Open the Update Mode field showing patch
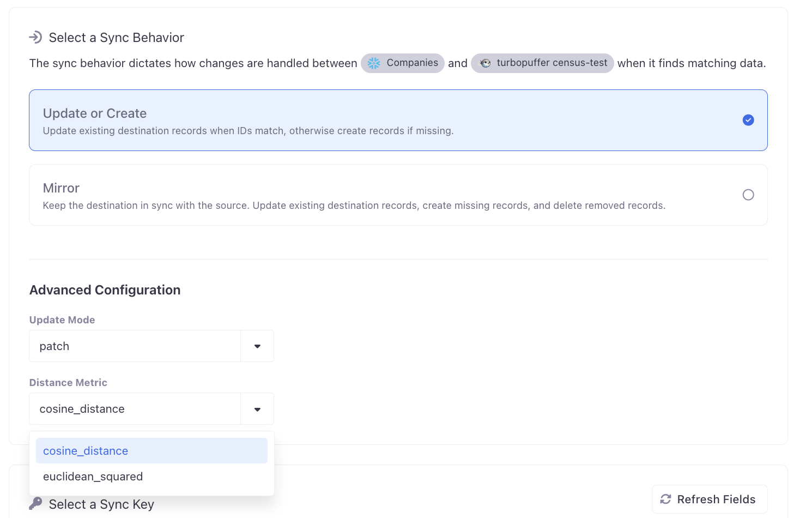The image size is (812, 518). click(x=135, y=346)
